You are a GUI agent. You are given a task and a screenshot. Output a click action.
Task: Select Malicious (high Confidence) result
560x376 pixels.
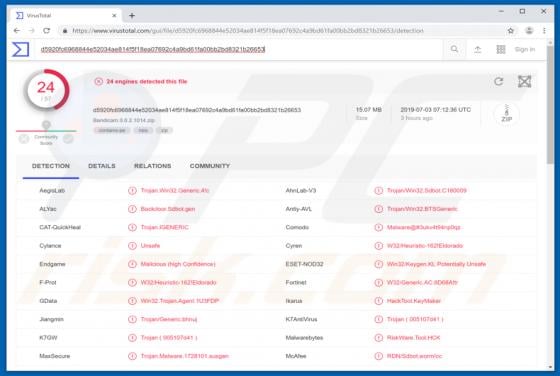click(178, 264)
